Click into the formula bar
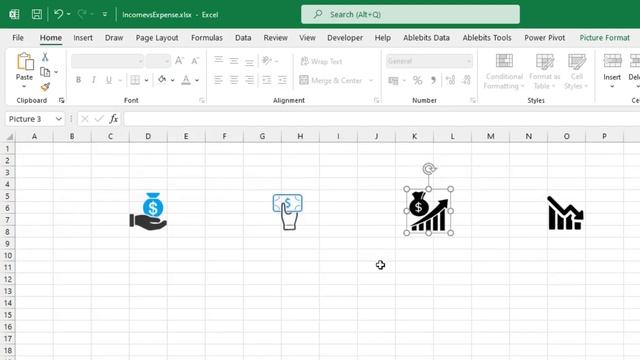Viewport: 640px width, 360px height. (382, 119)
